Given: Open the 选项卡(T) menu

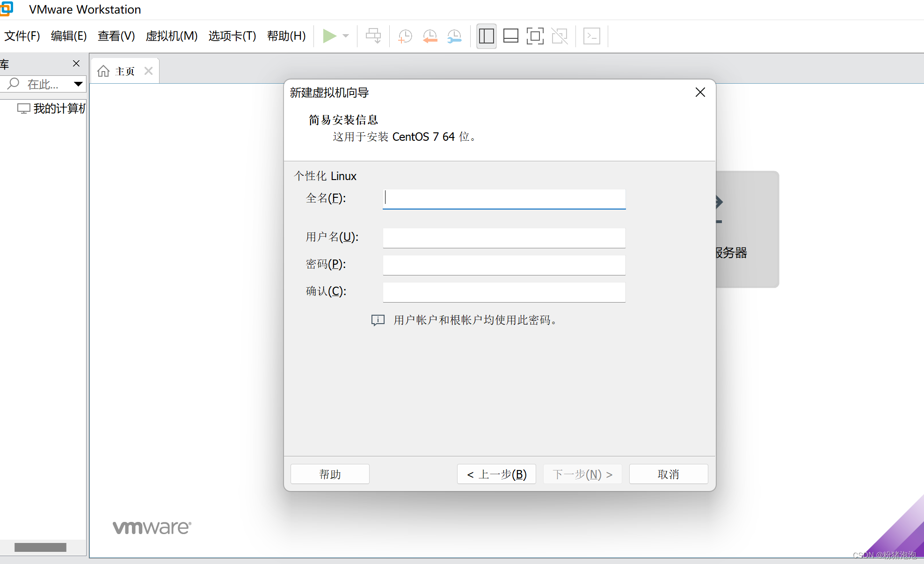Looking at the screenshot, I should (232, 36).
